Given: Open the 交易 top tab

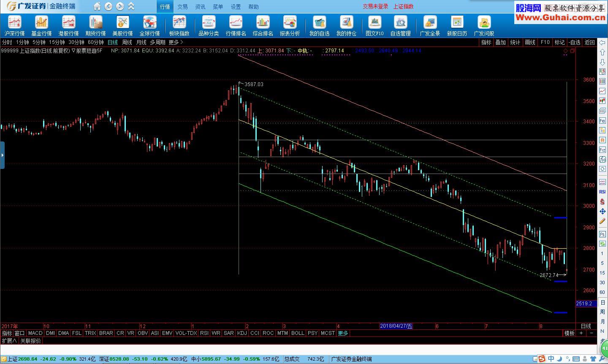Looking at the screenshot, I should (x=182, y=7).
